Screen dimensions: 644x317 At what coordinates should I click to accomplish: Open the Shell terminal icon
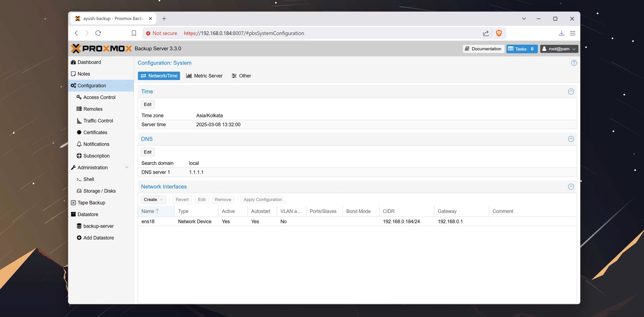[x=79, y=179]
